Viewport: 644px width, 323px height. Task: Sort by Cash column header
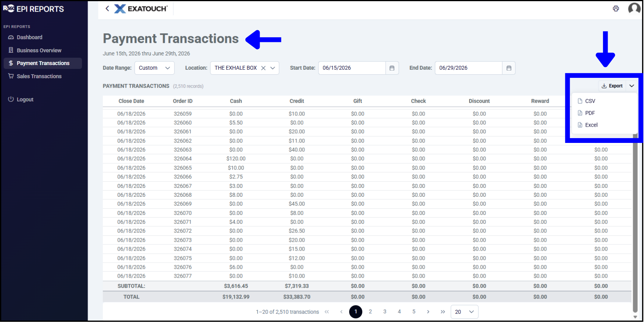(236, 101)
